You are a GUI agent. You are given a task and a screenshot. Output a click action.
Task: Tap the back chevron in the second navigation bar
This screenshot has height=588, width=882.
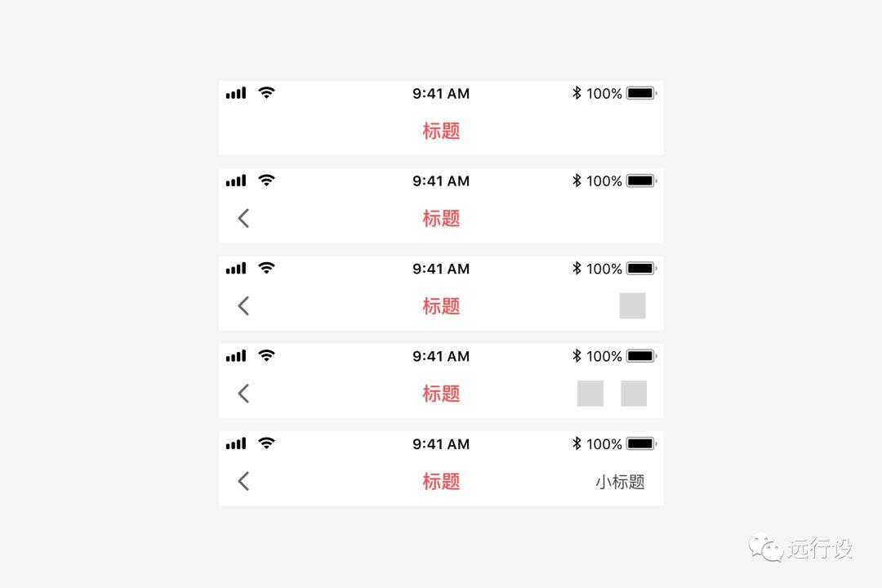[243, 218]
